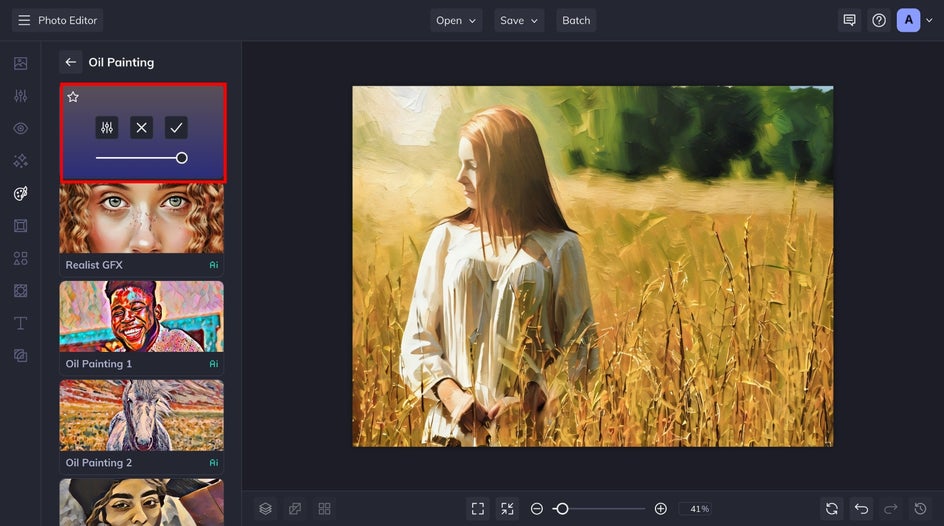Select the partially visible fourth effect thumbnail

coord(141,502)
